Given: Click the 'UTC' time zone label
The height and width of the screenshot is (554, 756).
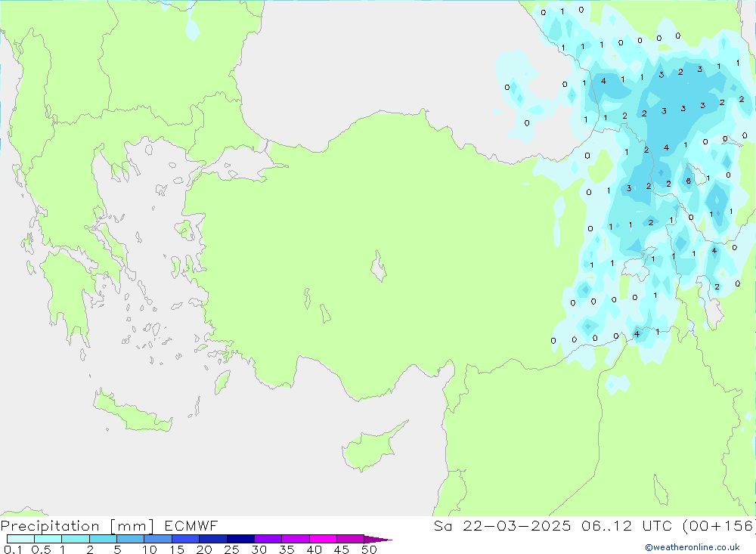Looking at the screenshot, I should [657, 525].
